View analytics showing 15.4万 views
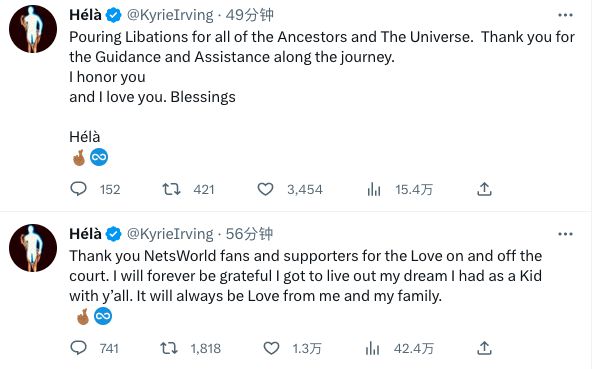 374,189
